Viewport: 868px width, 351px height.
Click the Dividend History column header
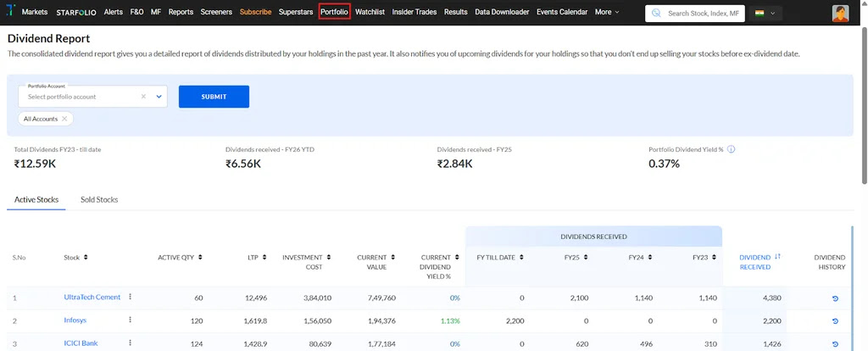830,263
